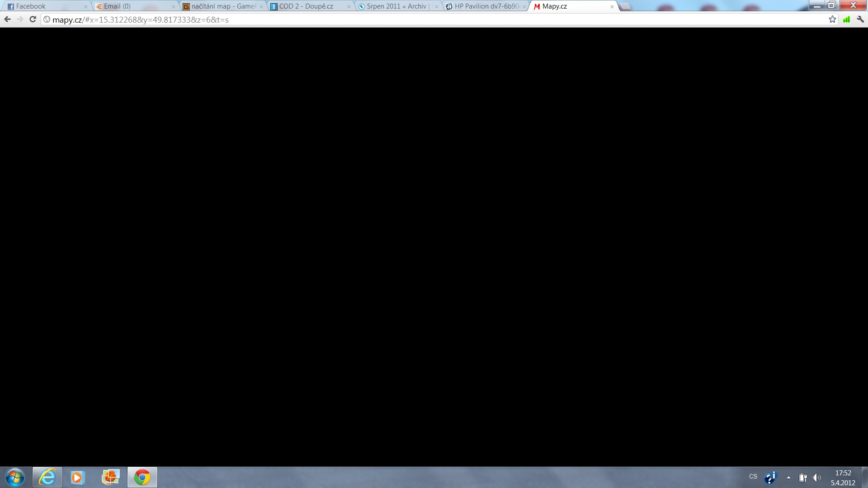868x488 pixels.
Task: Bookmark this page with the star icon
Action: click(x=832, y=19)
